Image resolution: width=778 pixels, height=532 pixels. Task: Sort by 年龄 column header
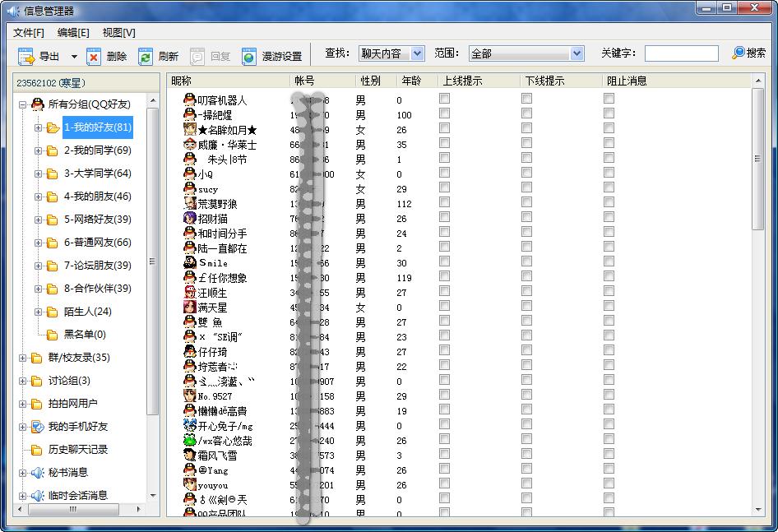click(411, 81)
